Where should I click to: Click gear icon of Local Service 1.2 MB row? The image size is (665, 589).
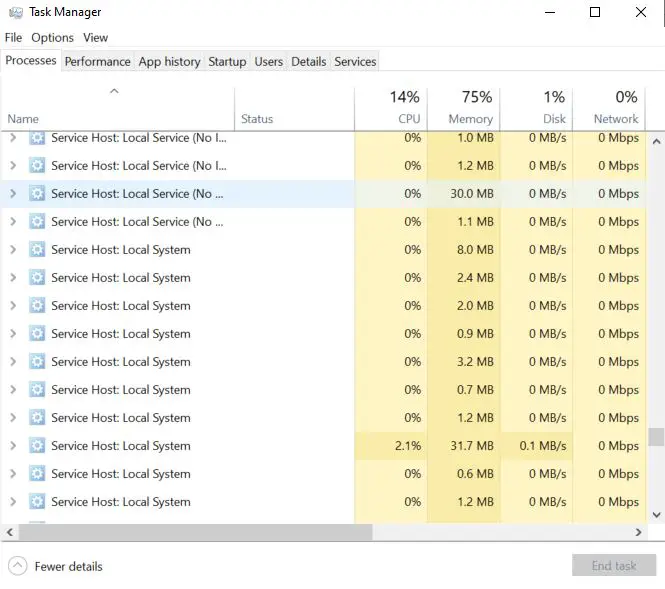(37, 165)
